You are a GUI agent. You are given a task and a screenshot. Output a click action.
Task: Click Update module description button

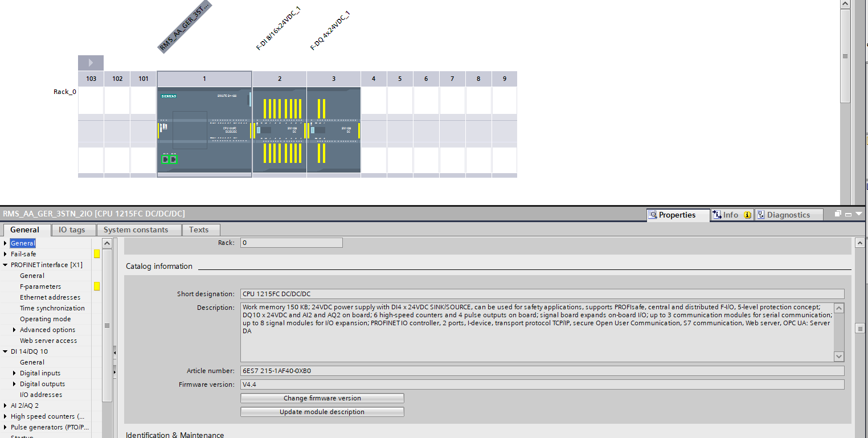(322, 412)
